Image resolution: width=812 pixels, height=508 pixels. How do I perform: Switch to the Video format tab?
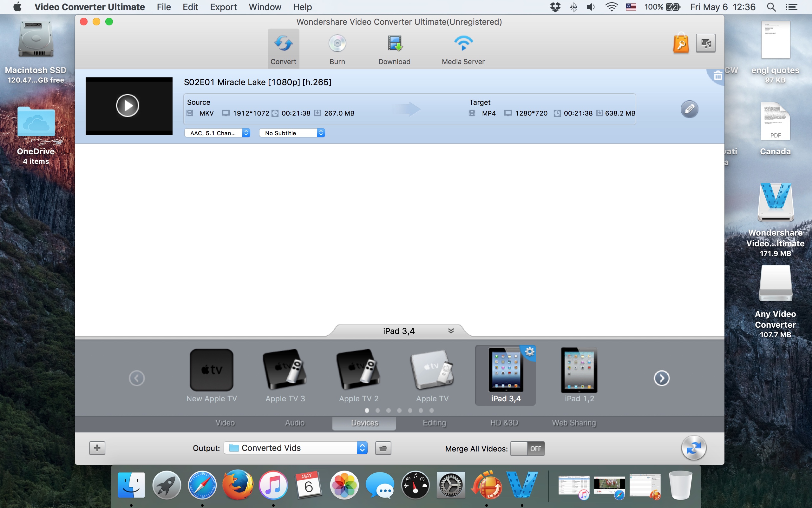(225, 423)
